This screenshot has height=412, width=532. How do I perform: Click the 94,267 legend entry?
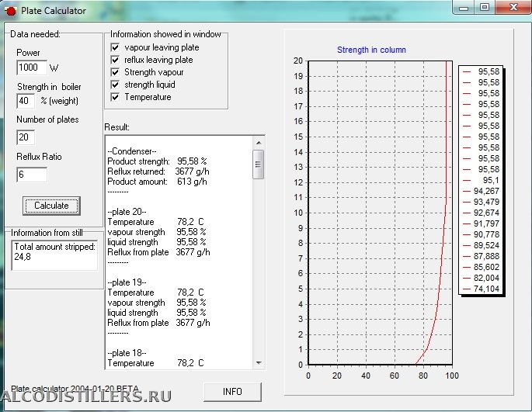click(481, 191)
